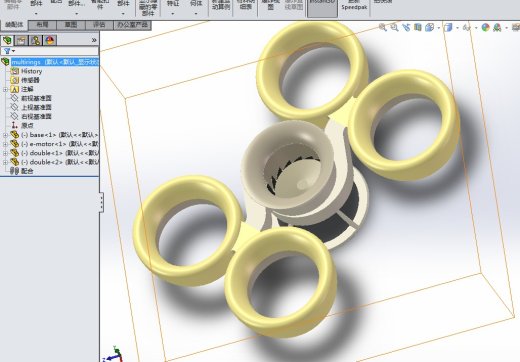Open the Hide/Show Items dropdown arrow
Screen dimensions: 520x362
tap(476, 28)
